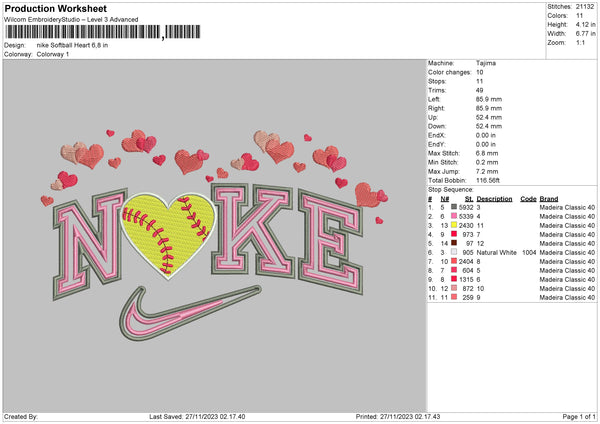Click the 'Natural White' description text
The width and height of the screenshot is (600, 424).
[x=496, y=253]
